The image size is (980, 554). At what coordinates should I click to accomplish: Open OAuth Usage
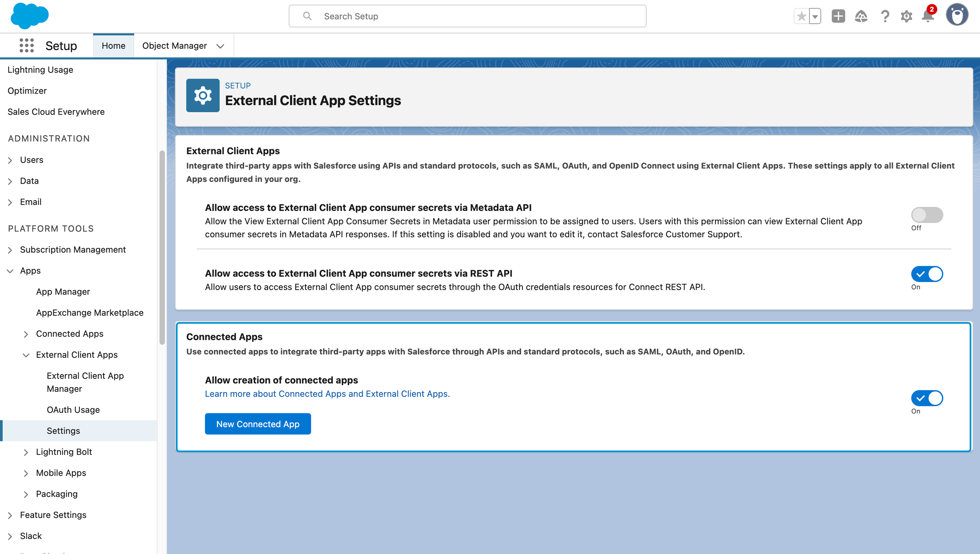coord(73,409)
